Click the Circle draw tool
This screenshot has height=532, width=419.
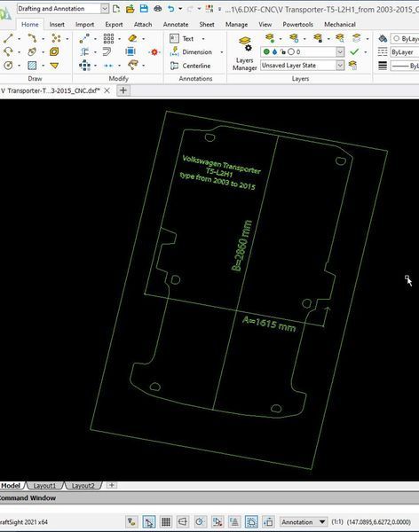click(8, 65)
